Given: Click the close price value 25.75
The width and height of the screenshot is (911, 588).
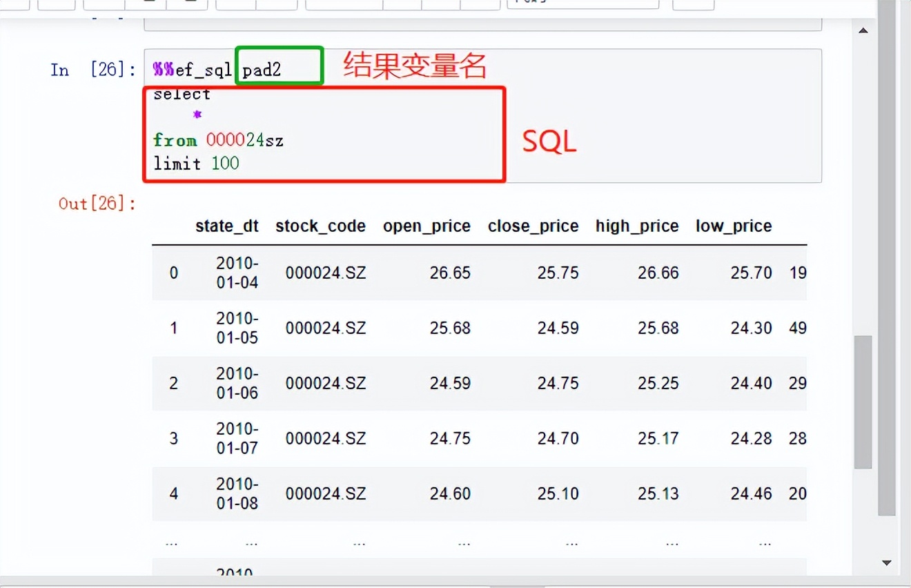Looking at the screenshot, I should (558, 273).
